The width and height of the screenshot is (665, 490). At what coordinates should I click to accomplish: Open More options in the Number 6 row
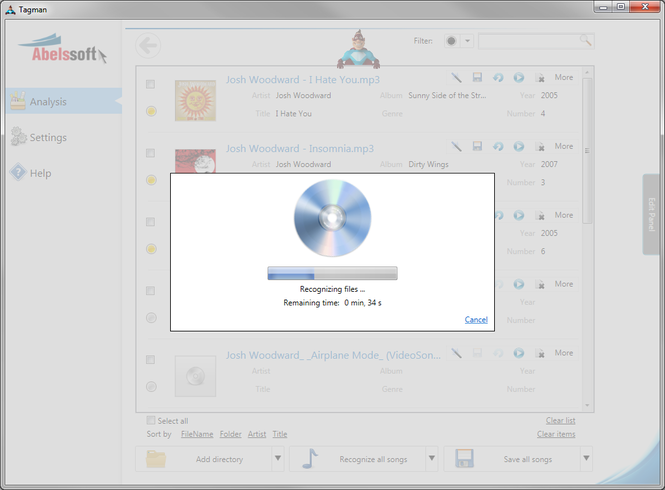coord(564,215)
